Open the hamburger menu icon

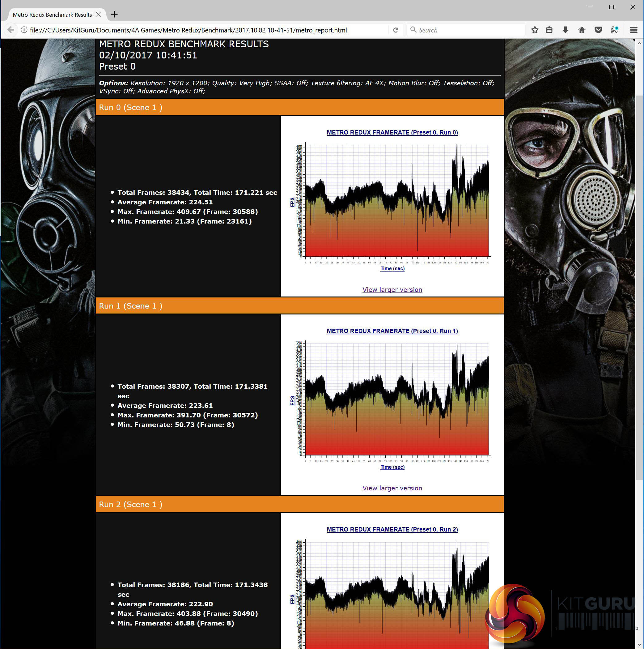pyautogui.click(x=633, y=30)
